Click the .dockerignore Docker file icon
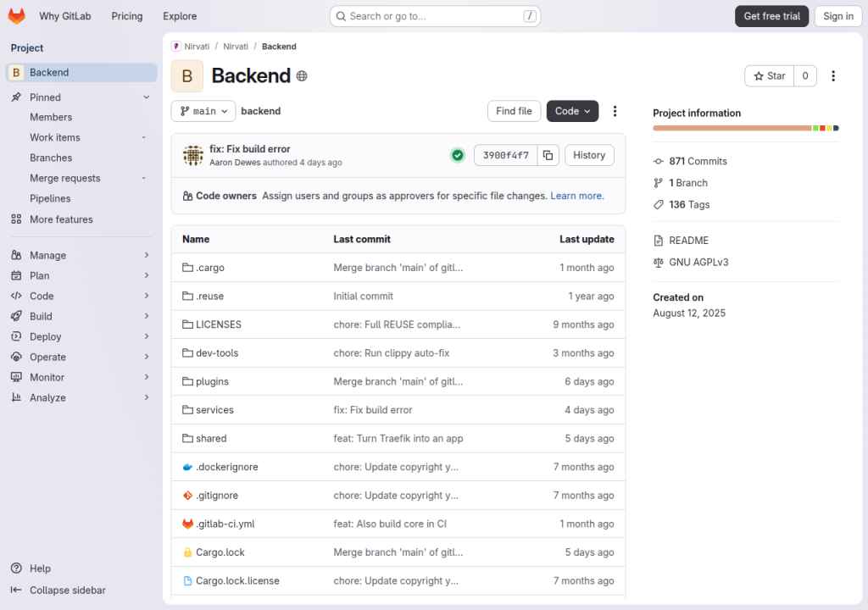Image resolution: width=868 pixels, height=610 pixels. (x=187, y=467)
